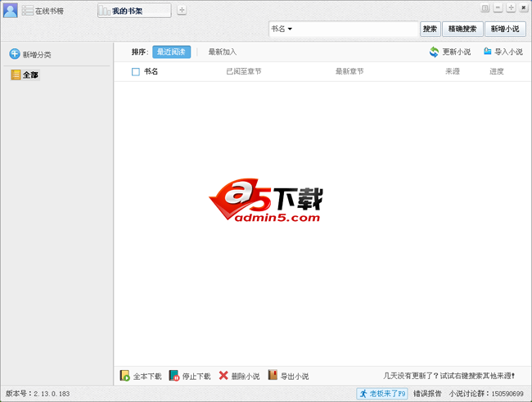The height and width of the screenshot is (402, 532).
Task: Open the 书名 search type dropdown
Action: click(x=282, y=29)
